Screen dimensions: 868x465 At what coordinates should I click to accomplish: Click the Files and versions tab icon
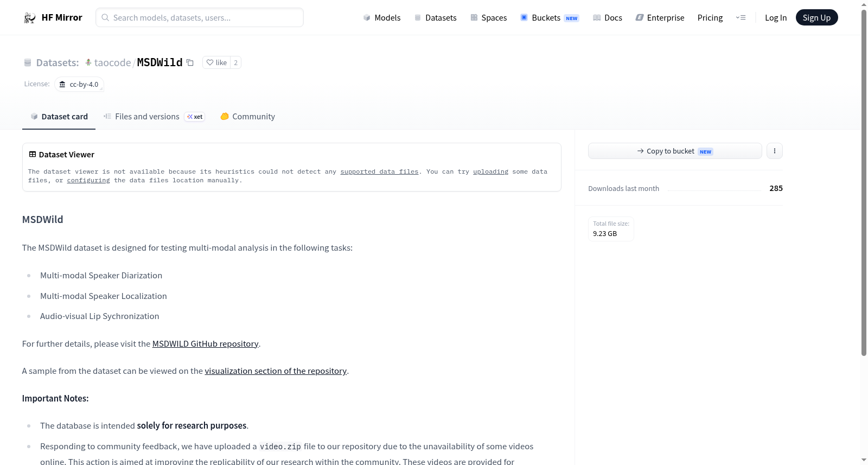tap(107, 116)
